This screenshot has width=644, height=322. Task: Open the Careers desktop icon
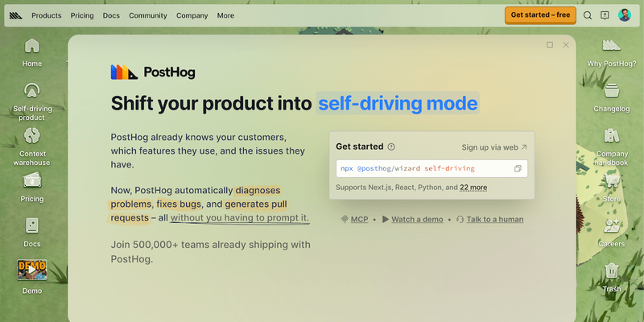pos(612,233)
